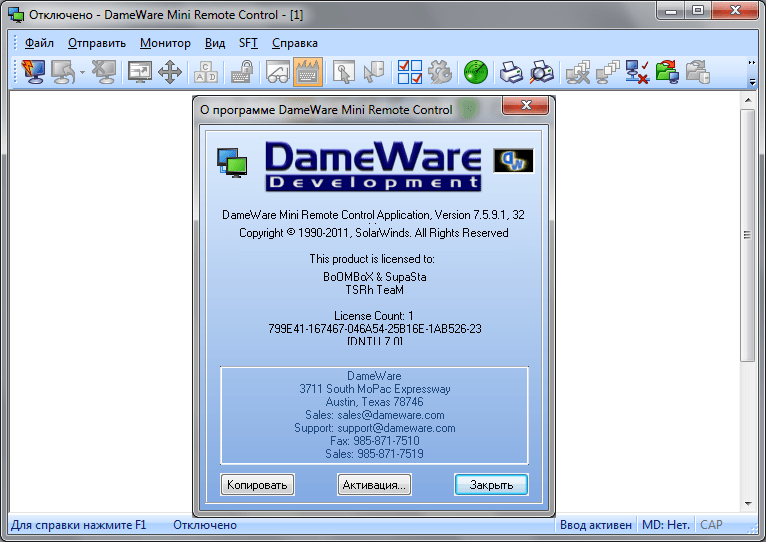Click the green folder file transfer icon
The image size is (766, 542).
click(x=667, y=72)
